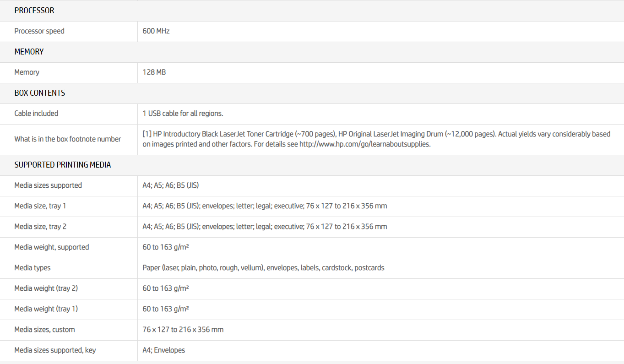Viewport: 624px width, 364px height.
Task: Click the SUPPORTED PRINTING MEDIA header
Action: [x=63, y=165]
